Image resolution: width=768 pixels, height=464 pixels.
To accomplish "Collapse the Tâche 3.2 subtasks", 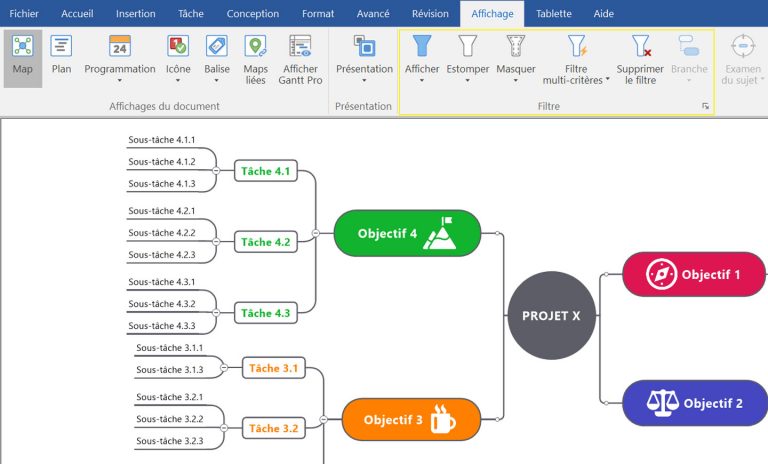I will point(223,428).
